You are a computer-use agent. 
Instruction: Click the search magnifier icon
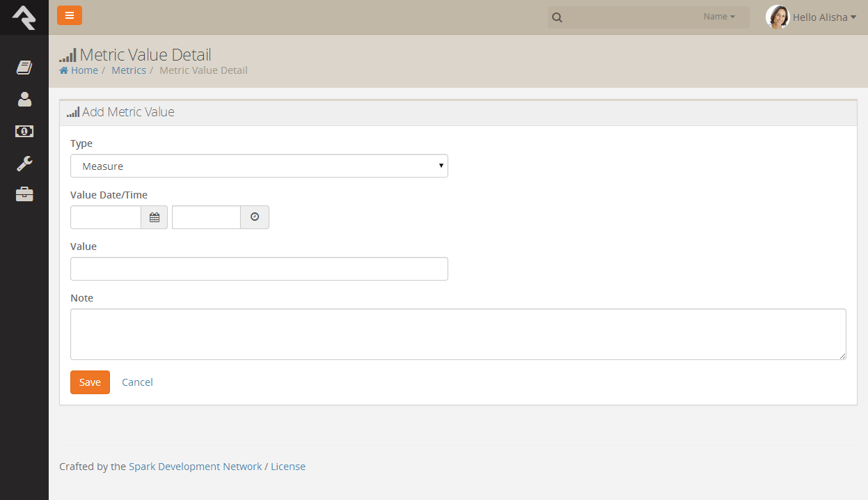(x=557, y=17)
